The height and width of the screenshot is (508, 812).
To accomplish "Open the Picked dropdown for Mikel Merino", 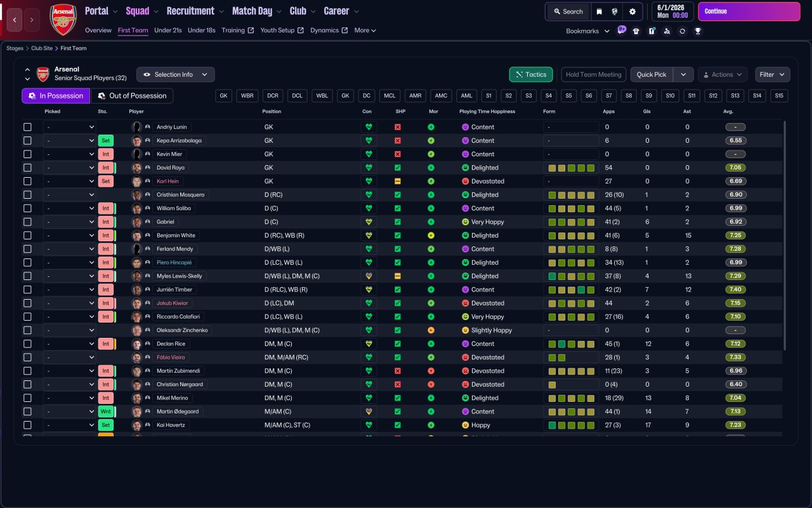I will coord(70,398).
